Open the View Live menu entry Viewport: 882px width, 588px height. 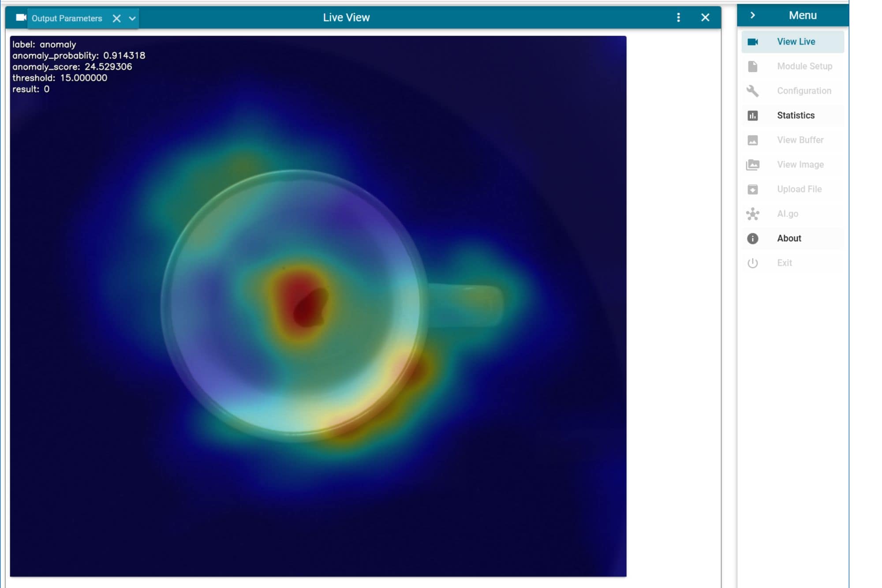[796, 42]
